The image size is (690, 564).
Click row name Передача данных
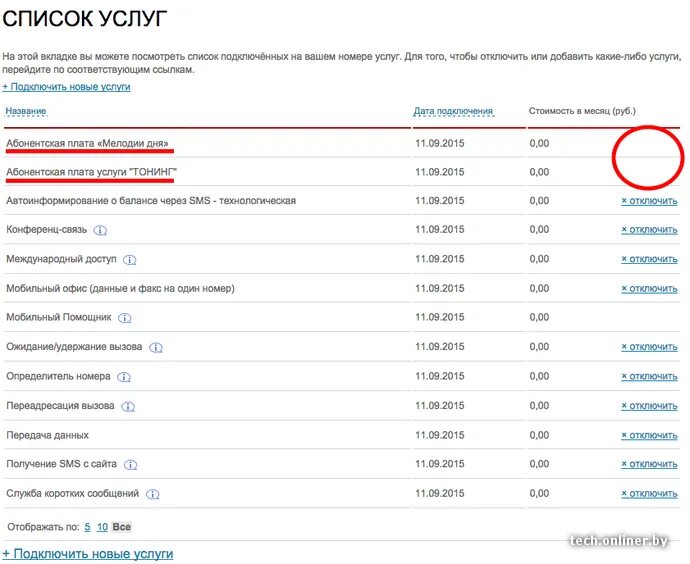point(48,435)
